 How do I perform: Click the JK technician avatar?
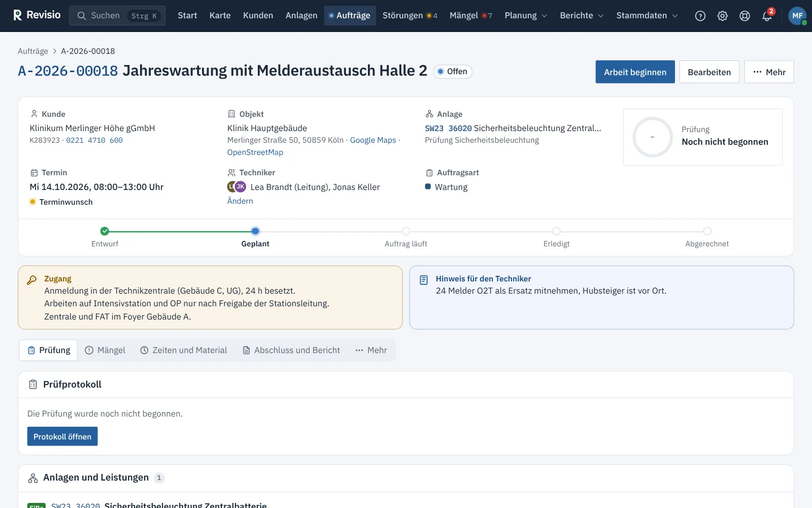(x=241, y=186)
